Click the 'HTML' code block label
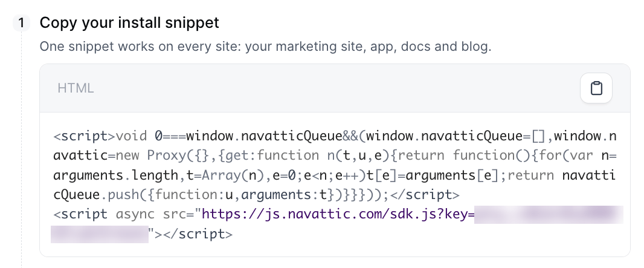 pyautogui.click(x=76, y=88)
